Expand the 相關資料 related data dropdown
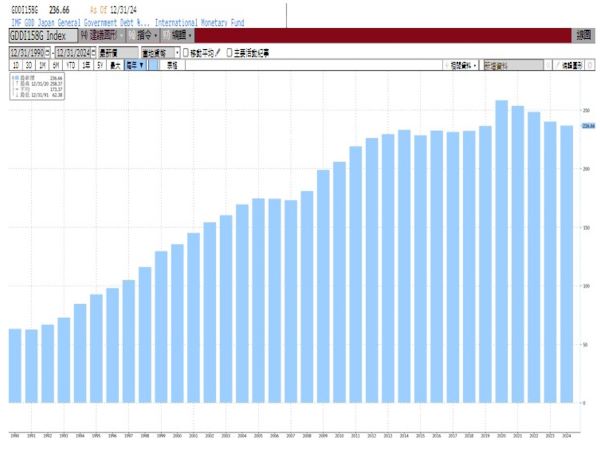Image resolution: width=600 pixels, height=450 pixels. 461,65
